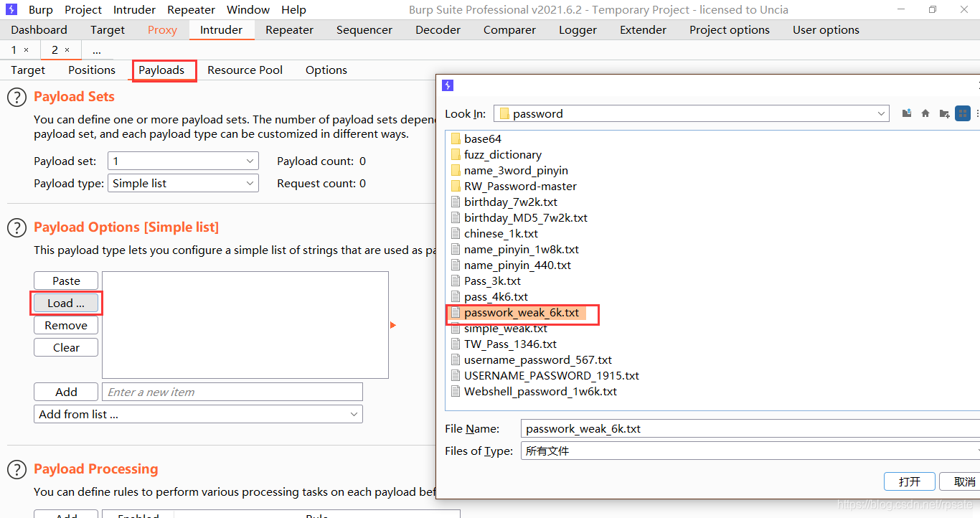Focus the Enter a new item field
The image size is (980, 518).
pyautogui.click(x=232, y=392)
